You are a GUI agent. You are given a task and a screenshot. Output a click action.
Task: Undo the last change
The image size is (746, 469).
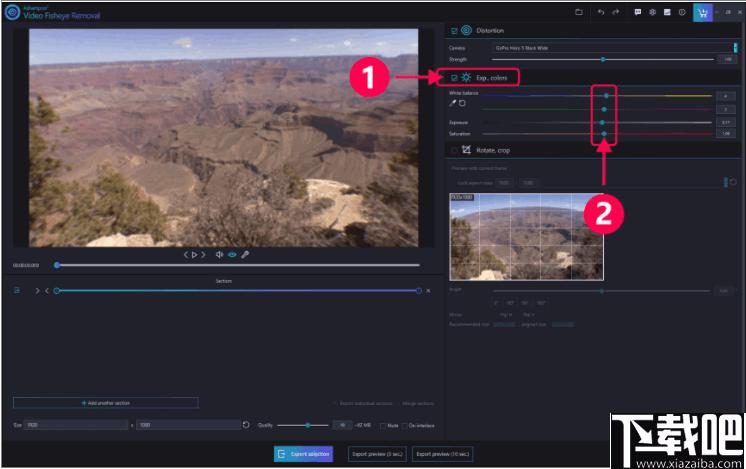[x=601, y=12]
